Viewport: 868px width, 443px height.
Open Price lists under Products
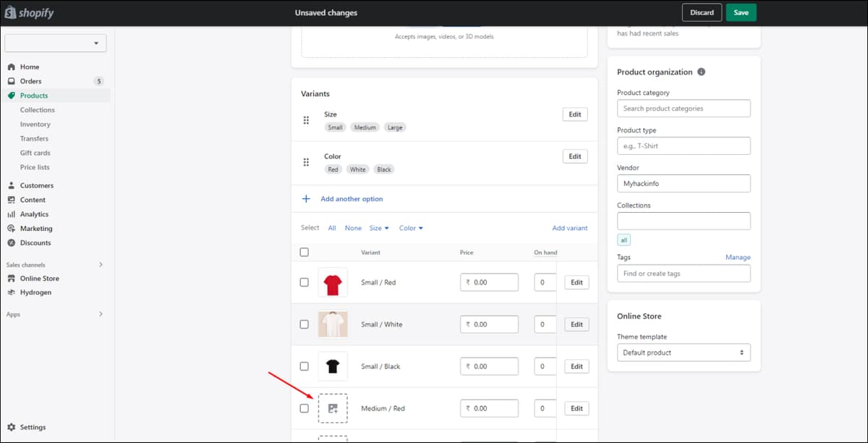[35, 167]
